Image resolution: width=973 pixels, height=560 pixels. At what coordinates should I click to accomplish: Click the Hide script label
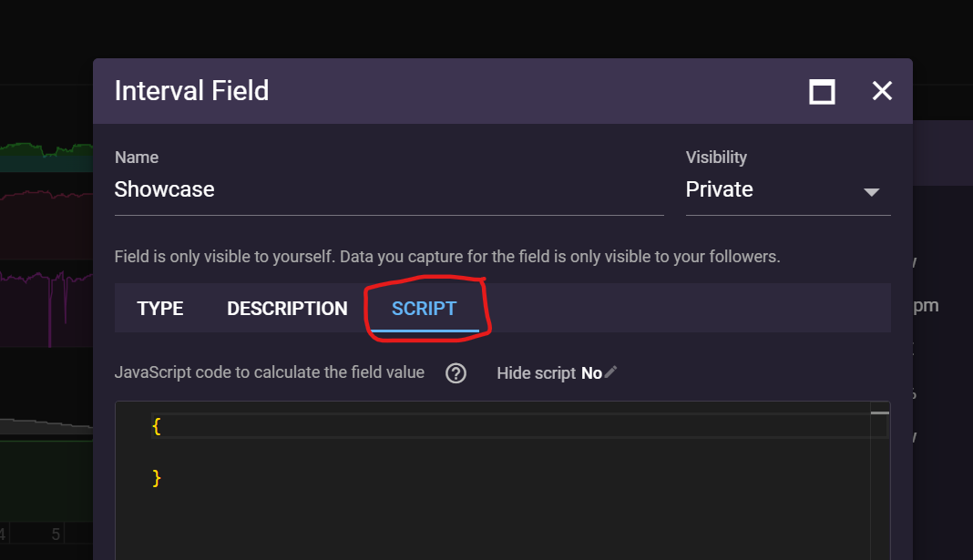[x=536, y=373]
